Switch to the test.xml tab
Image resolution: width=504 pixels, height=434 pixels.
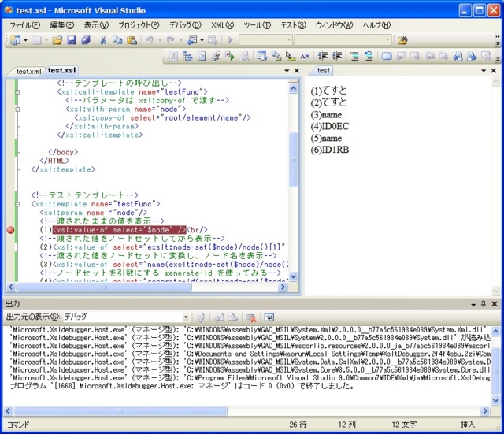click(28, 71)
